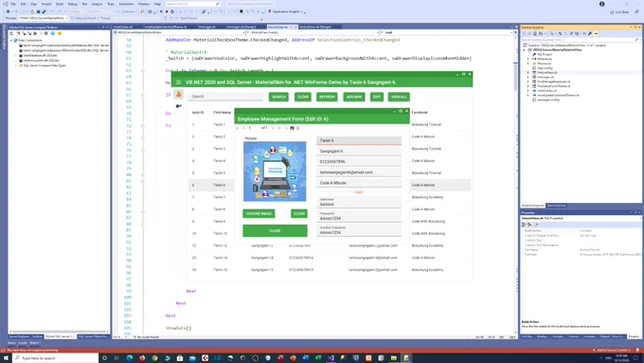Open Microsoft Edge from the taskbar
The height and width of the screenshot is (363, 644).
(x=130, y=358)
